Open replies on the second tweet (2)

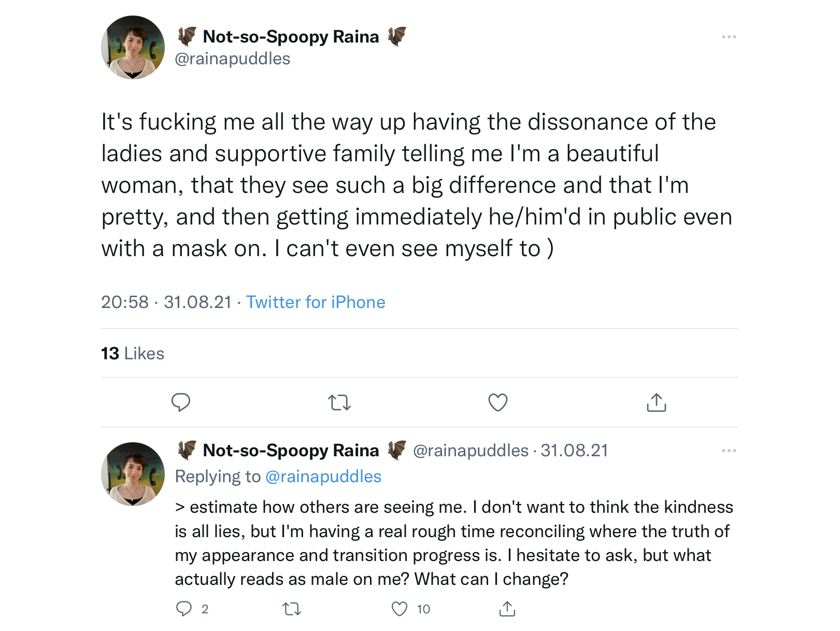pyautogui.click(x=192, y=609)
